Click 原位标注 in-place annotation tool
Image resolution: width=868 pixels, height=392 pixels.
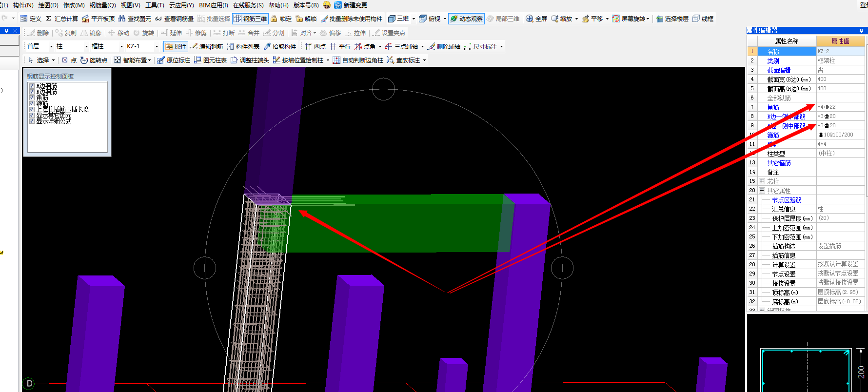(x=174, y=60)
